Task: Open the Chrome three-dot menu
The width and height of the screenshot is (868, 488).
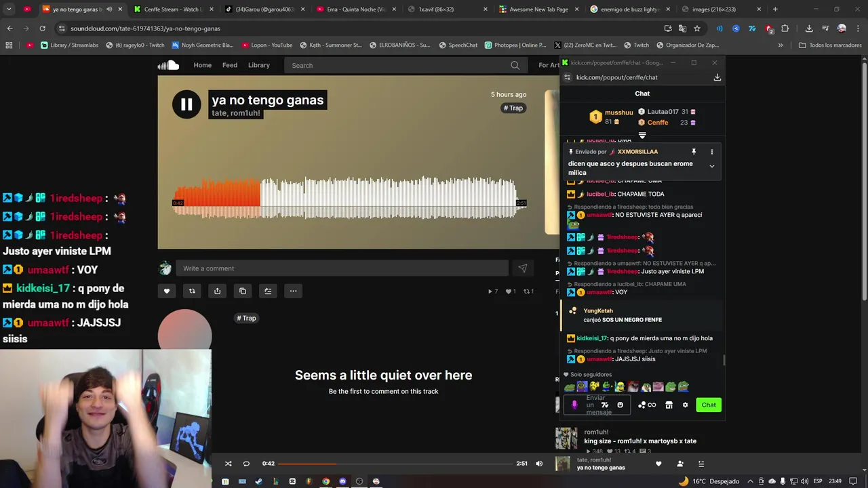Action: tap(858, 28)
